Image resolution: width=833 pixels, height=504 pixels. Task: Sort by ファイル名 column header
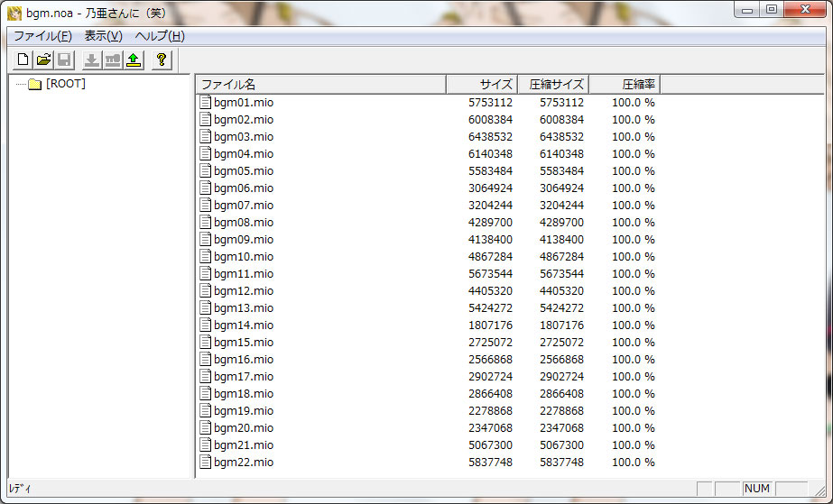(320, 84)
